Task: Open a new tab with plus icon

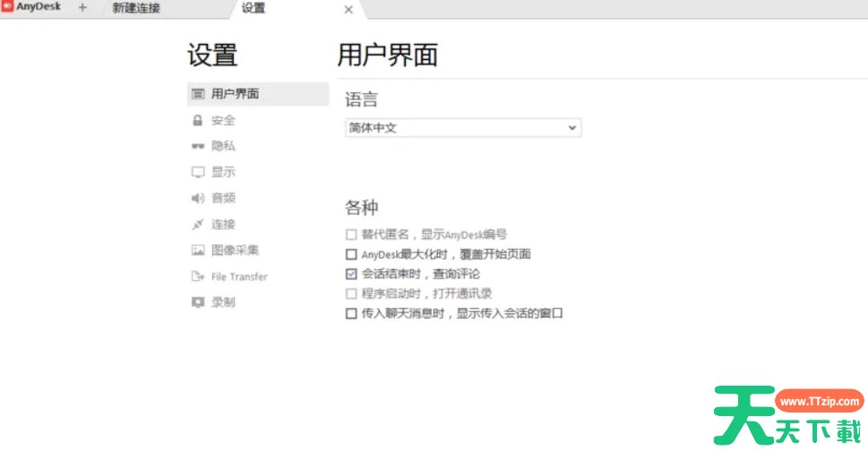Action: click(x=82, y=8)
